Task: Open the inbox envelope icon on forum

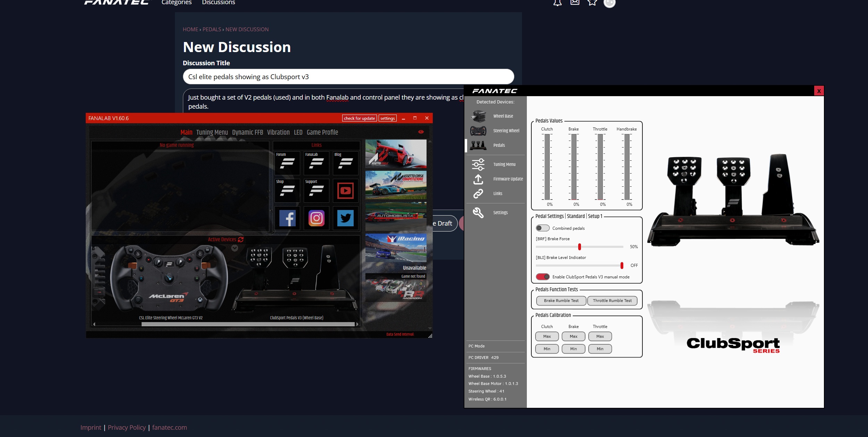Action: pyautogui.click(x=575, y=2)
